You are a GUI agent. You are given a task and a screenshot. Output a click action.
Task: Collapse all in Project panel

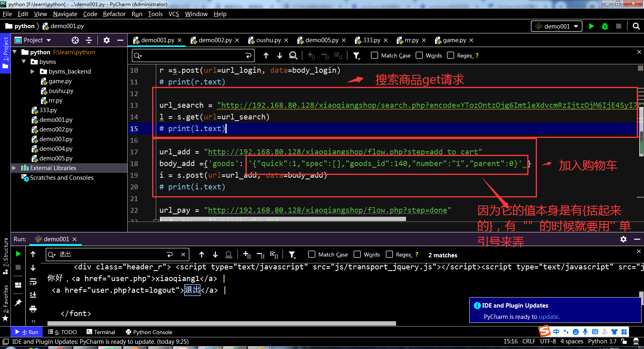(x=89, y=40)
